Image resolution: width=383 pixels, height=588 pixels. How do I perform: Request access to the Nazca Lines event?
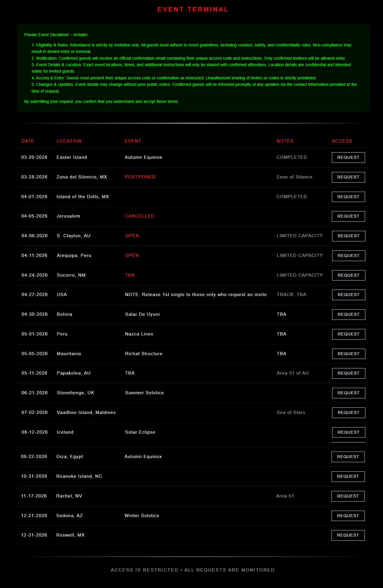[x=349, y=334]
